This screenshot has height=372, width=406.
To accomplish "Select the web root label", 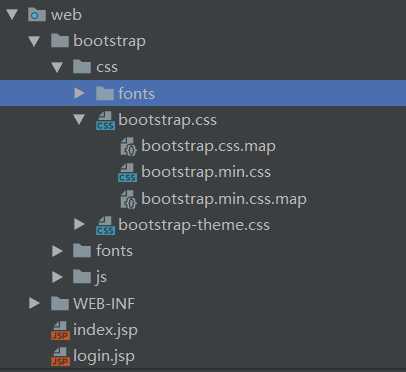I will (x=66, y=15).
